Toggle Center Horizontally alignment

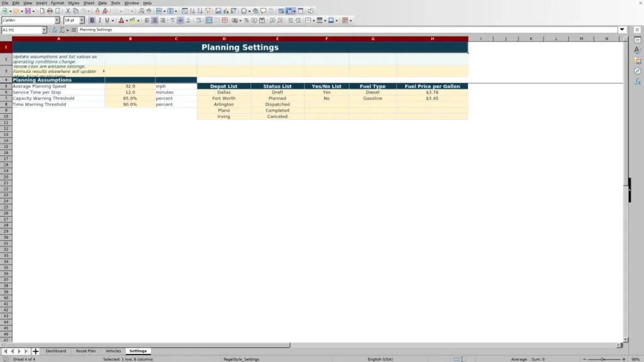click(155, 20)
